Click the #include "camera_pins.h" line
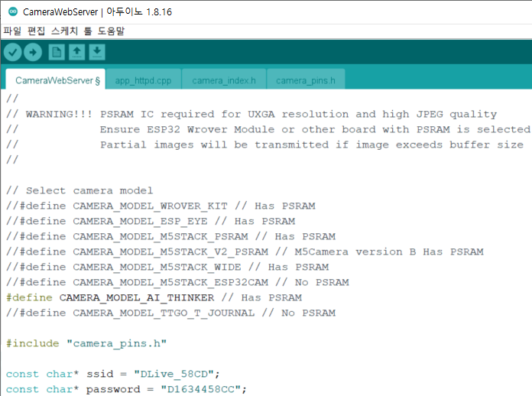The height and width of the screenshot is (396, 532). (x=86, y=343)
